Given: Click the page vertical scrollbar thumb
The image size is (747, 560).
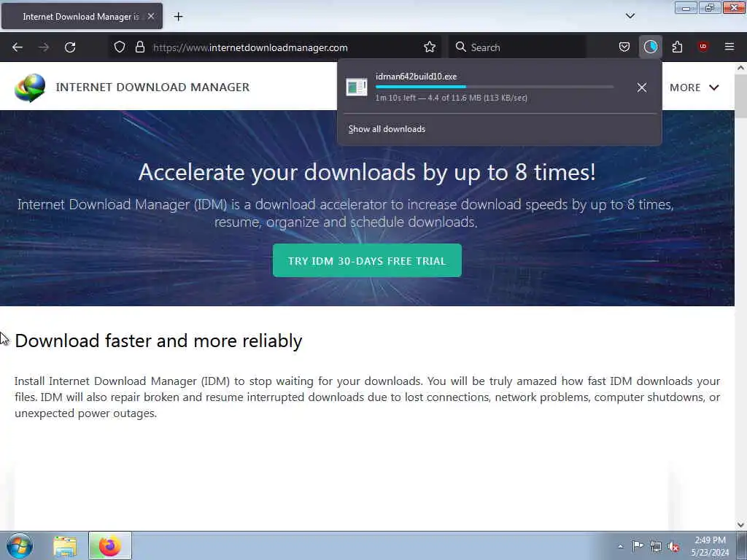Looking at the screenshot, I should [741, 96].
